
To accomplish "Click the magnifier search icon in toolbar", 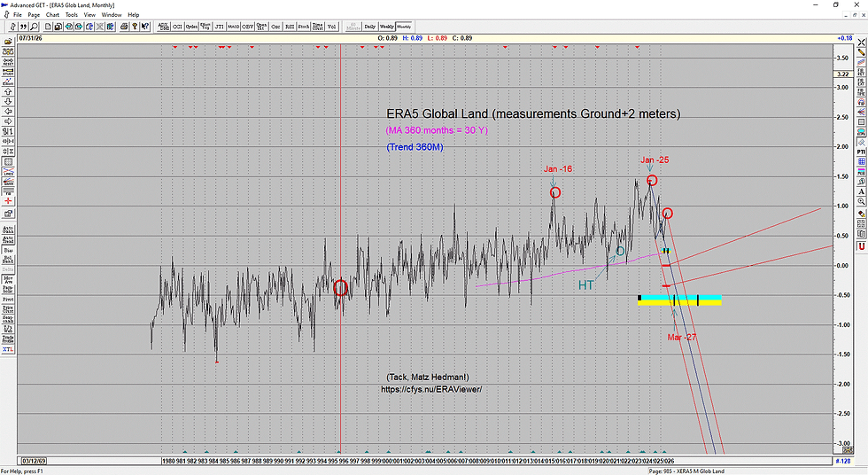I will tap(34, 27).
